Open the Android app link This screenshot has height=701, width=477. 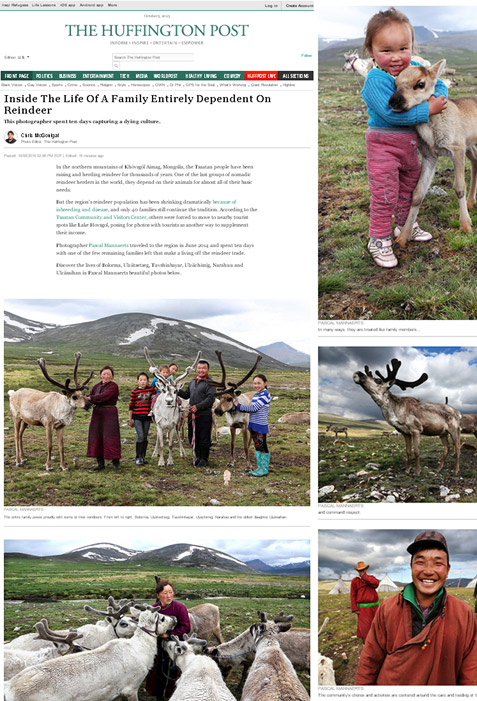(x=91, y=5)
